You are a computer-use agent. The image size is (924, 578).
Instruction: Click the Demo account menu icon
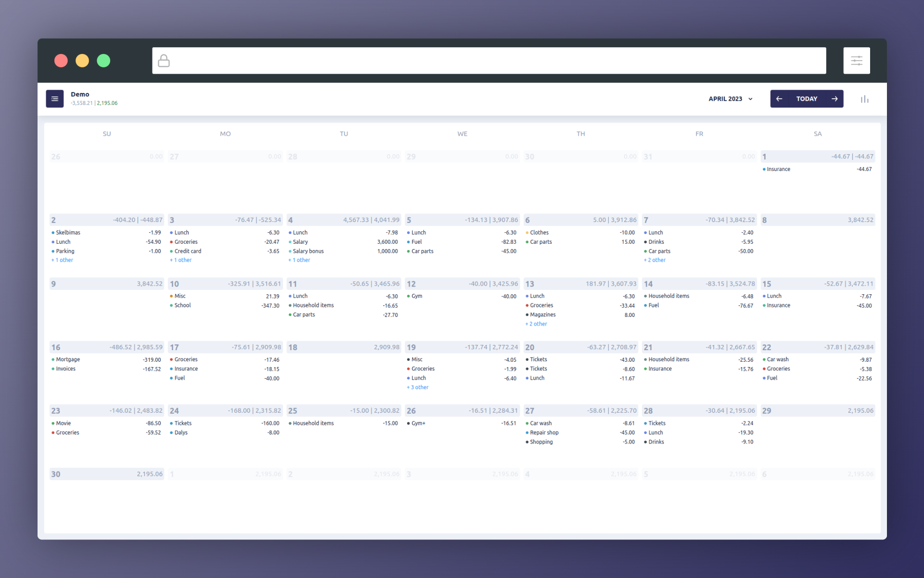[x=54, y=99]
